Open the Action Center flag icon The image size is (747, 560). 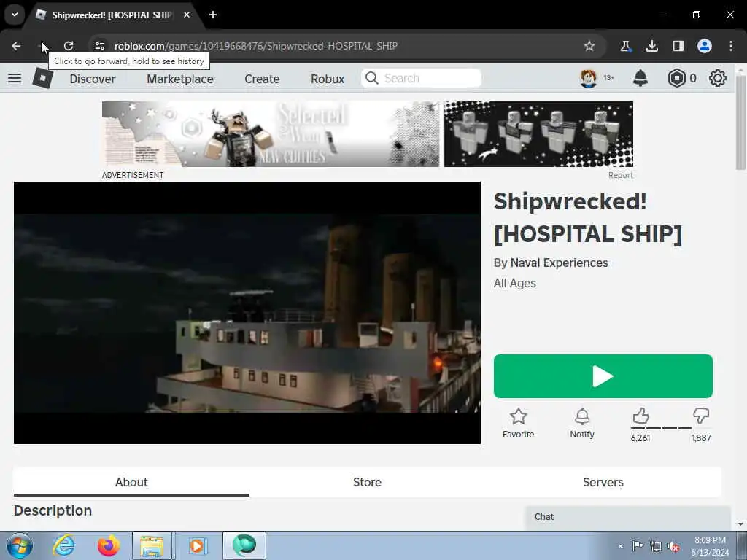pos(638,545)
